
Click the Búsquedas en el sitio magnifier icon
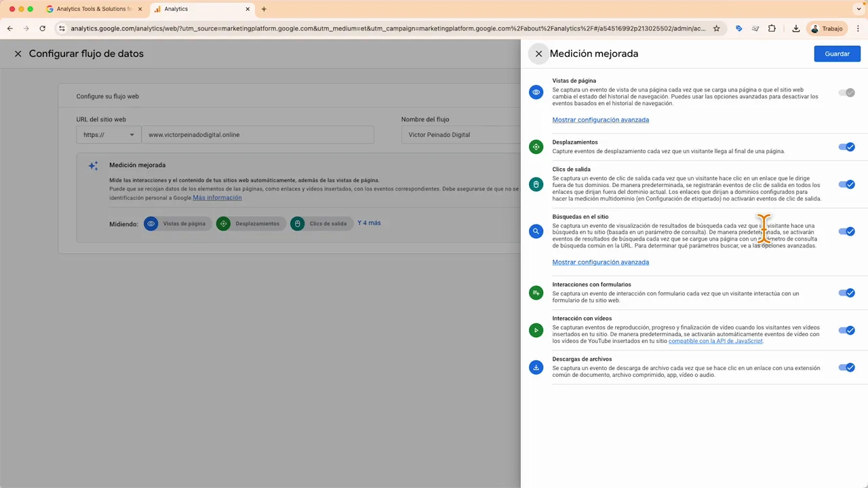(536, 231)
